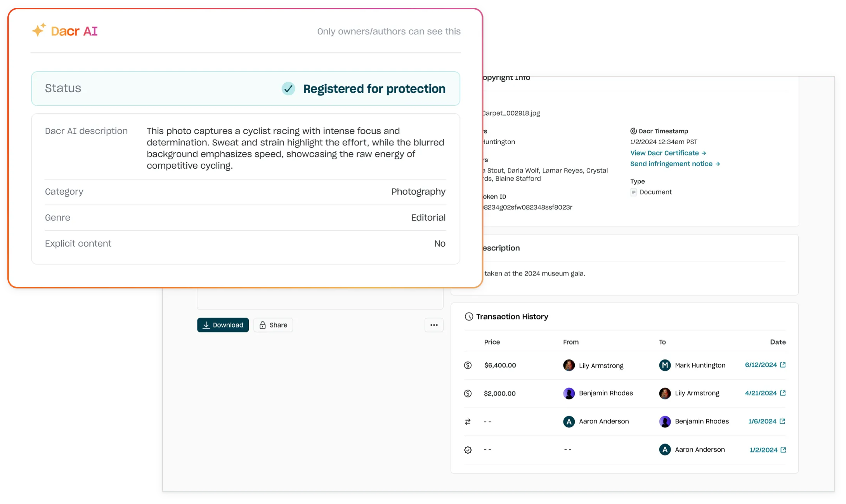
Task: Click Send infringement notice link
Action: (675, 164)
